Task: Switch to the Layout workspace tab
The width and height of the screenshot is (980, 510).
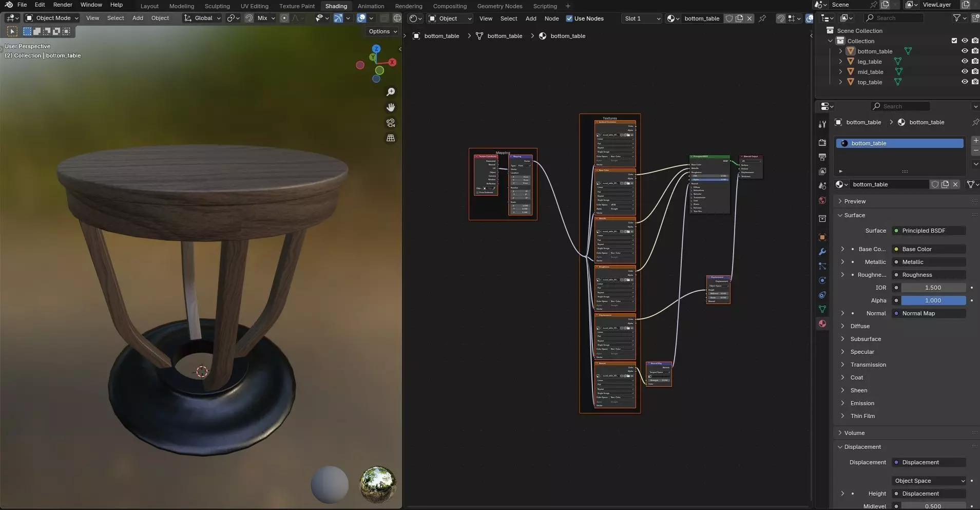Action: 149,6
